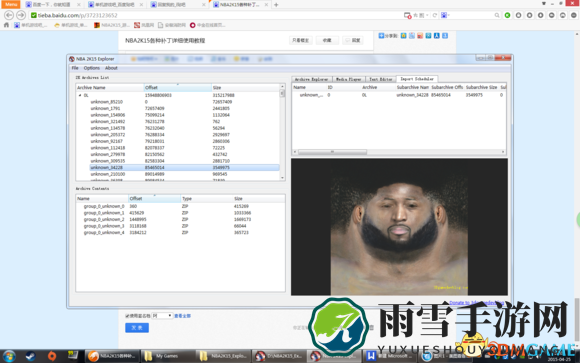Open the File menu in NBA 2K15 Explorer
The image size is (580, 363).
click(75, 68)
